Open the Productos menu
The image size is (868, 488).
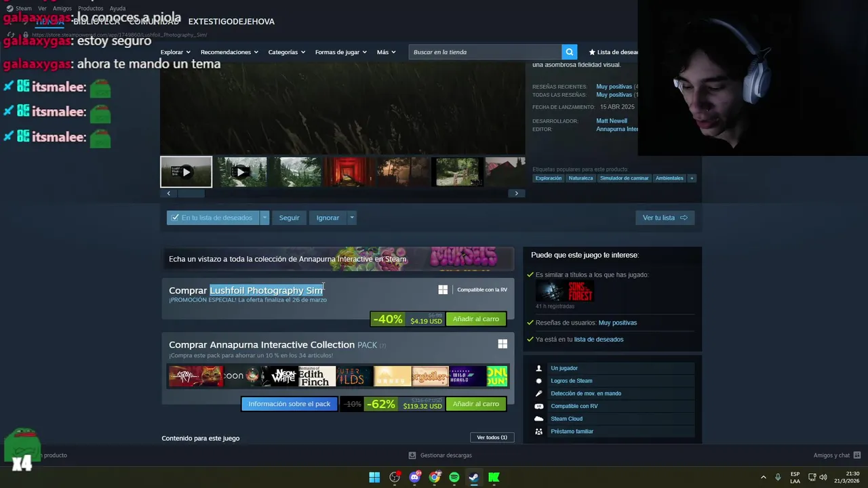point(90,8)
